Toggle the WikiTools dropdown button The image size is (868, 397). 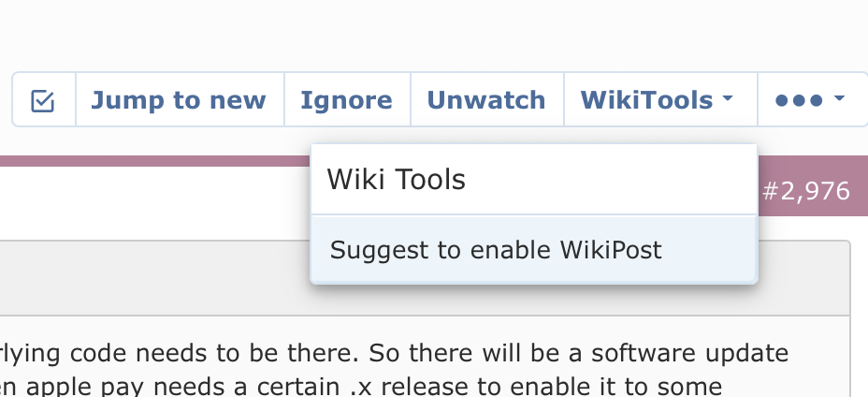660,100
